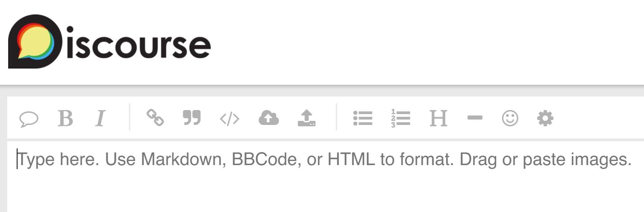Screen dimensions: 644x212
Task: Insert a horizontal rule
Action: click(x=475, y=118)
